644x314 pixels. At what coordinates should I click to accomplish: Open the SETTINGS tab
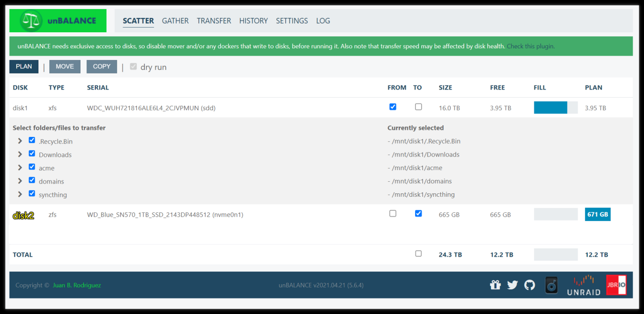tap(292, 21)
